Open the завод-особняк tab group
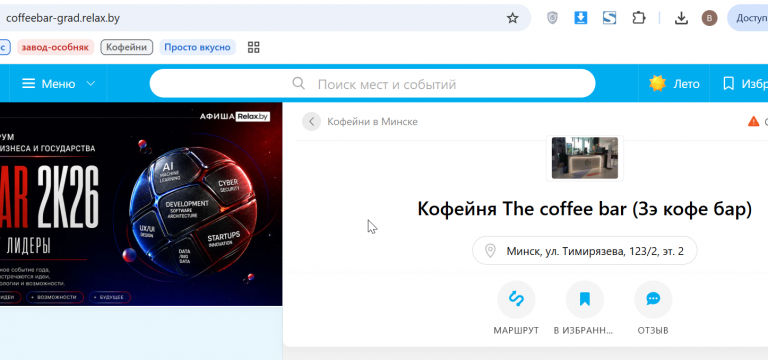The width and height of the screenshot is (768, 360). [55, 48]
